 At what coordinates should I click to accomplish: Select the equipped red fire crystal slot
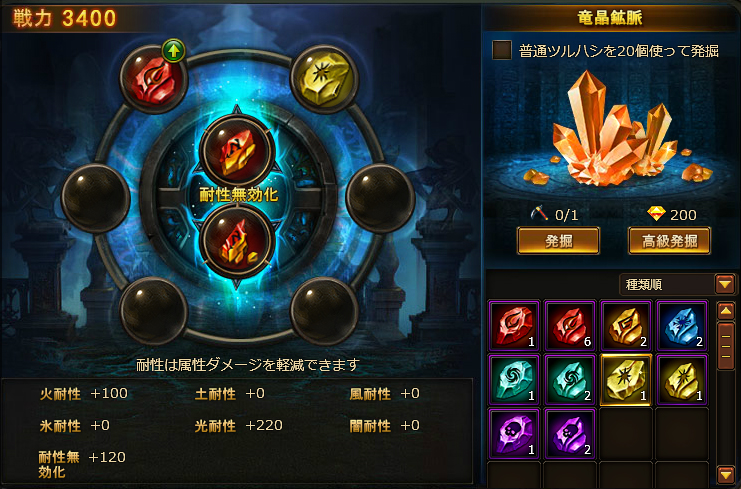[x=154, y=79]
